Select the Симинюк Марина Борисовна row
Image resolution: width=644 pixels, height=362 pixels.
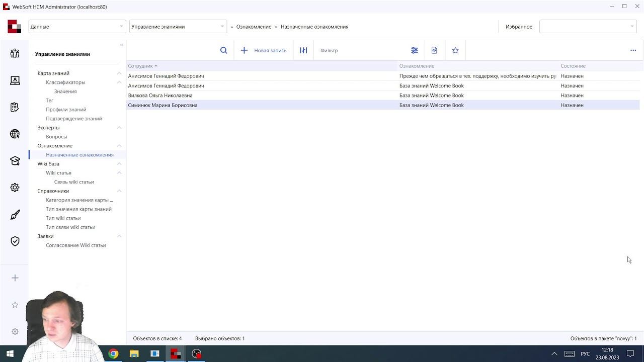click(383, 105)
